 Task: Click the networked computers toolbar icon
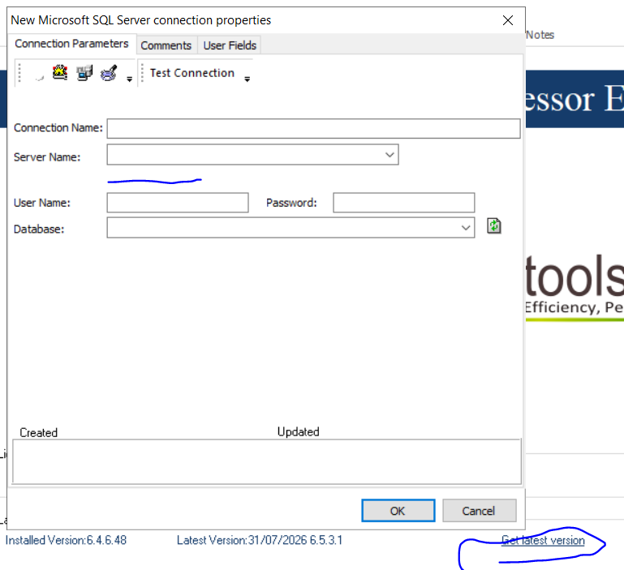click(x=84, y=73)
